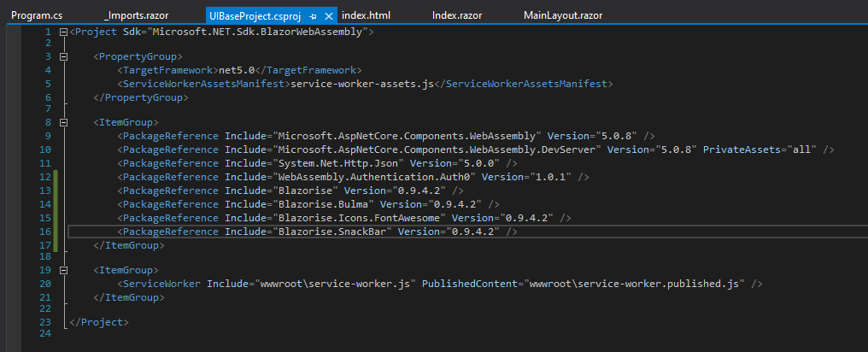The image size is (868, 352).
Task: Click the TargetFramework value net5.0
Action: (x=237, y=70)
